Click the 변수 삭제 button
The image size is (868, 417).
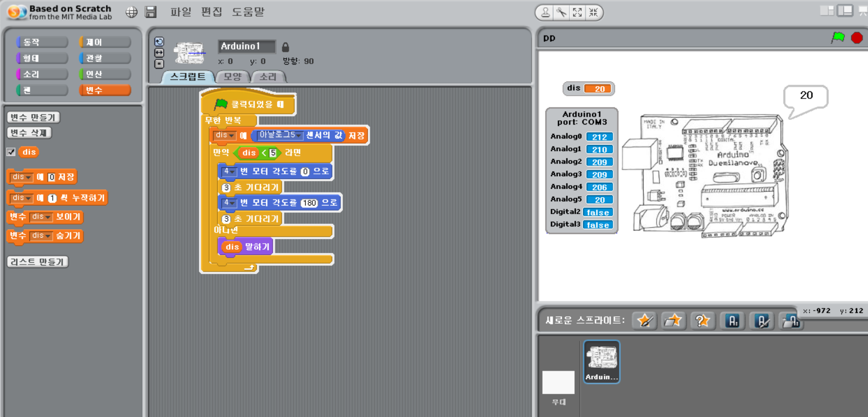(29, 132)
